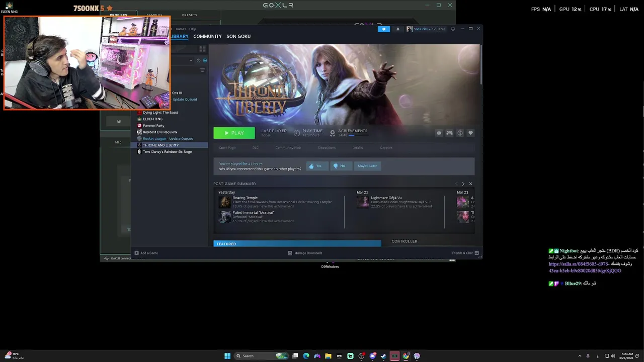Open the Community Hub link
644x362 pixels.
288,148
